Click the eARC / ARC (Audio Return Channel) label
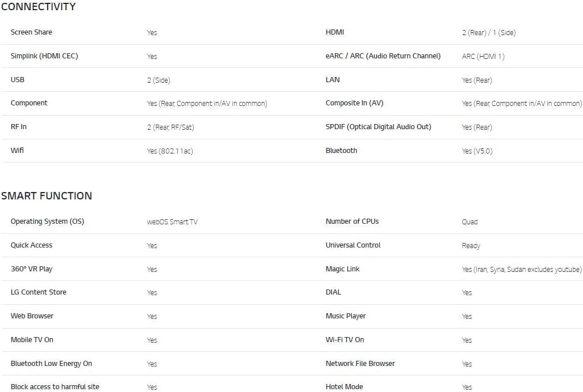583x392 pixels. (383, 56)
